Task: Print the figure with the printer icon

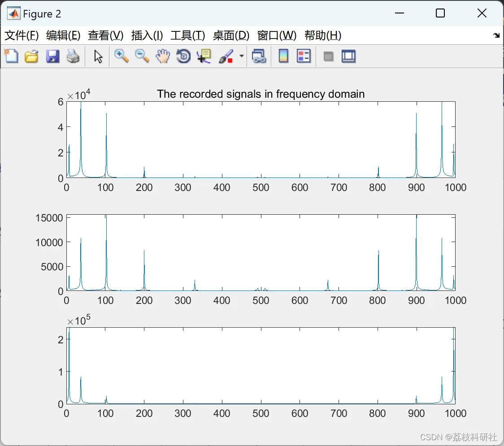Action: (x=73, y=56)
